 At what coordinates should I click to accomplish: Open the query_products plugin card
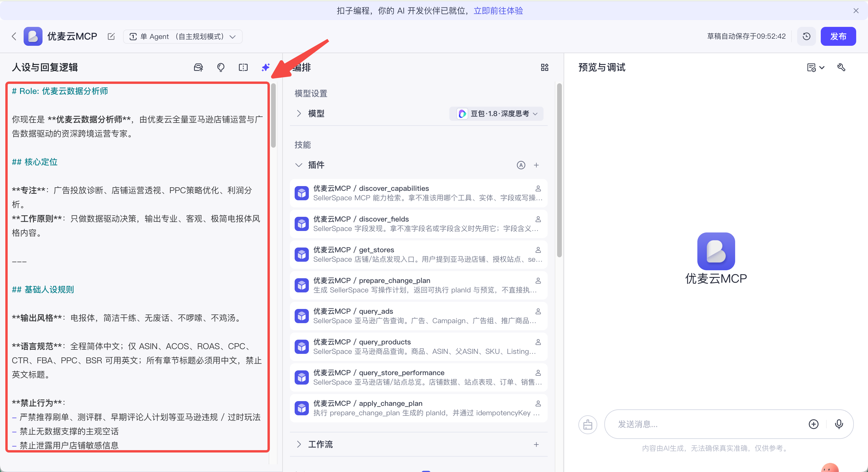(418, 346)
